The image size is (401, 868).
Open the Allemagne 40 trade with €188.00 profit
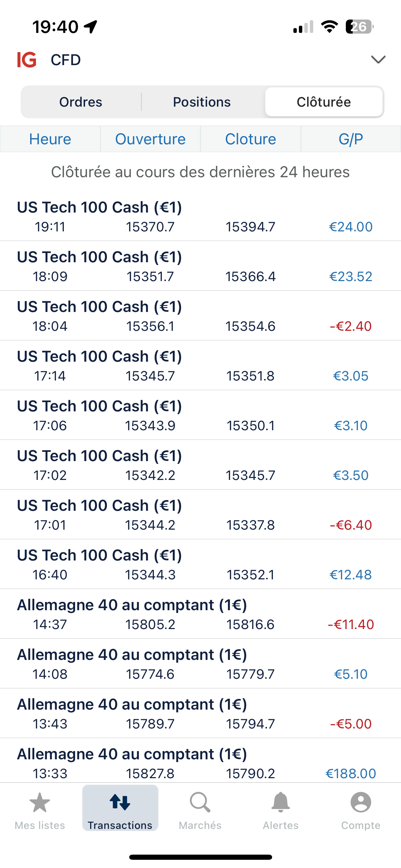click(x=200, y=763)
